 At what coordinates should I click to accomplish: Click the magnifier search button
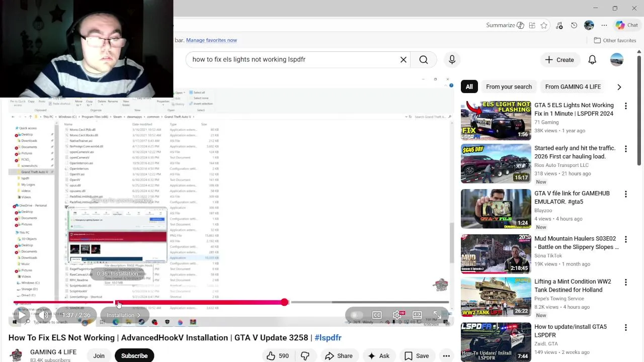424,60
